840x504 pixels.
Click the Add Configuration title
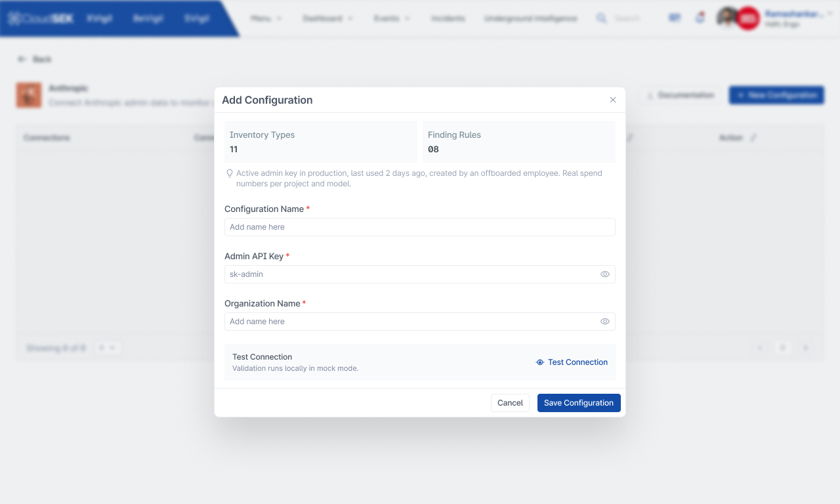coord(267,100)
